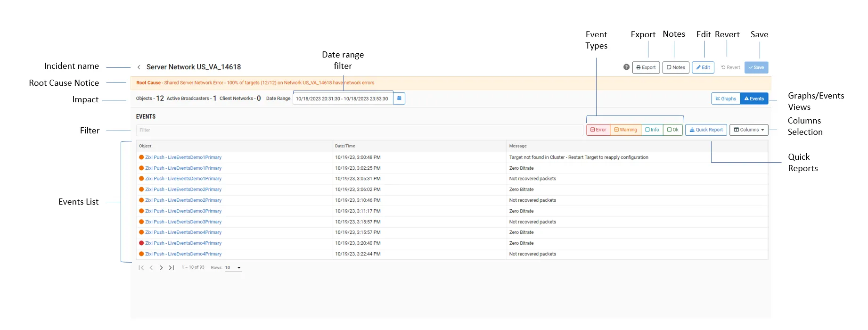Go to the next events page

pyautogui.click(x=161, y=268)
